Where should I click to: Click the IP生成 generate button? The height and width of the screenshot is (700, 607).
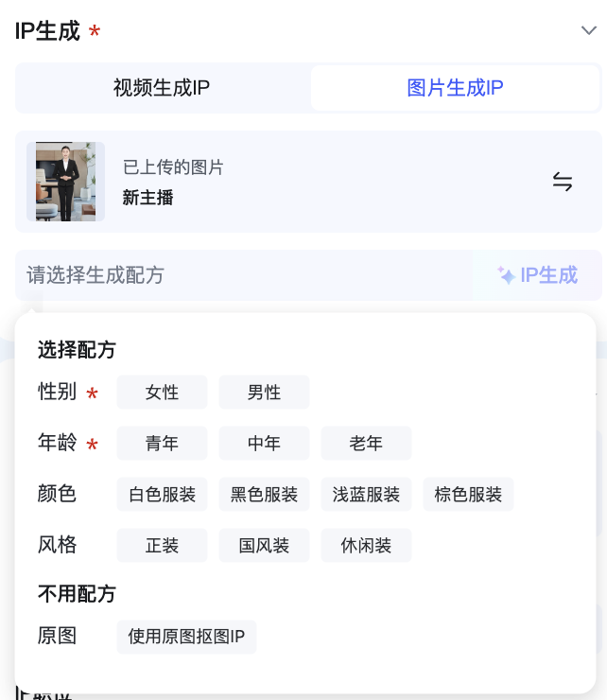pos(537,275)
